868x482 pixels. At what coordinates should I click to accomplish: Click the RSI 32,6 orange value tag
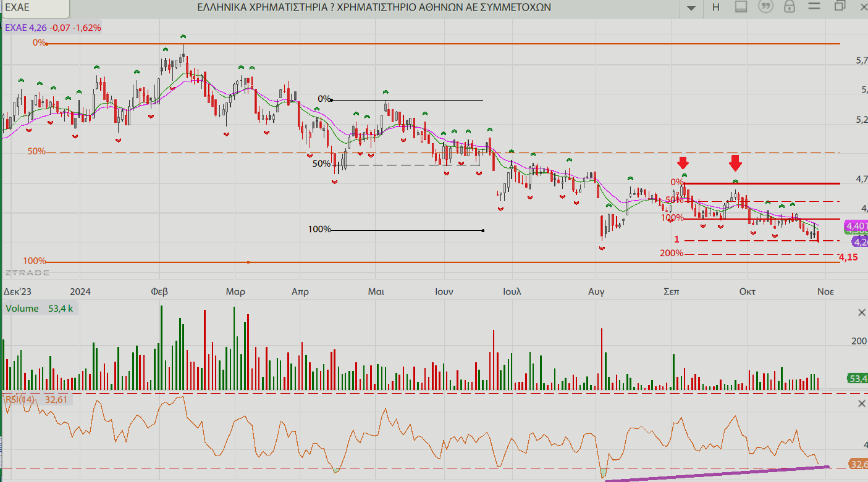pos(857,464)
